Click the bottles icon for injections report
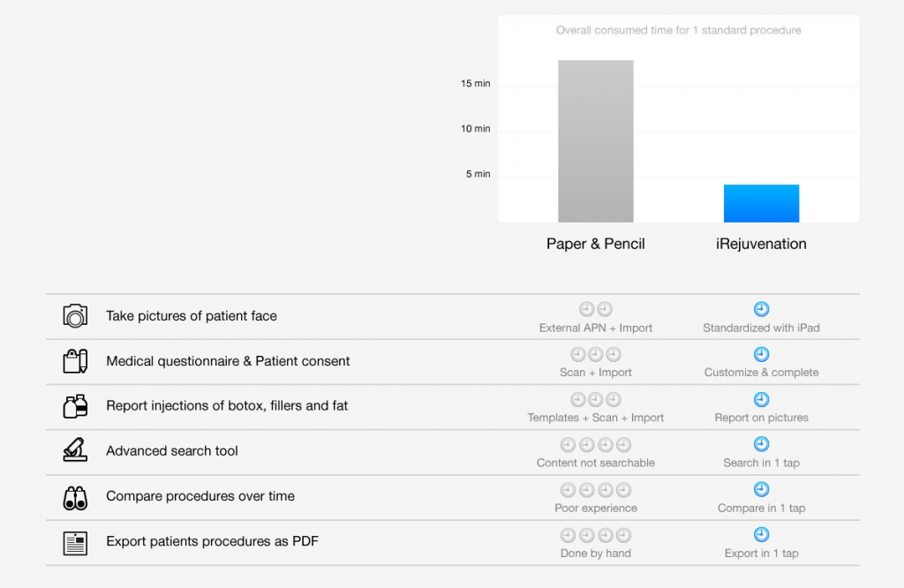The width and height of the screenshot is (904, 588). 75,406
